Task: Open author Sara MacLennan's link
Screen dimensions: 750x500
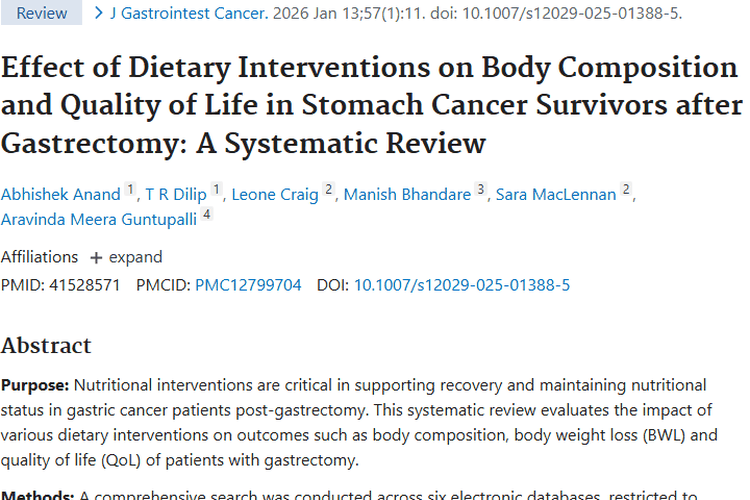Action: click(x=556, y=194)
